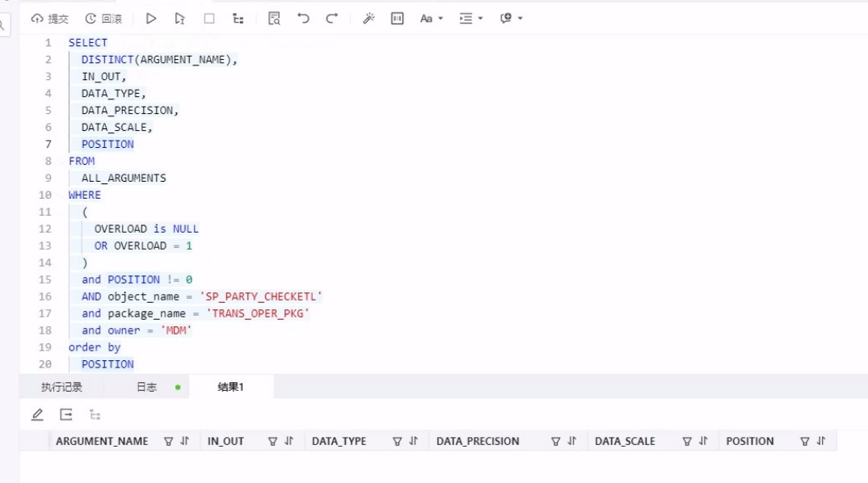This screenshot has width=868, height=483.
Task: Click the tree view icon in results toolbar
Action: (95, 414)
